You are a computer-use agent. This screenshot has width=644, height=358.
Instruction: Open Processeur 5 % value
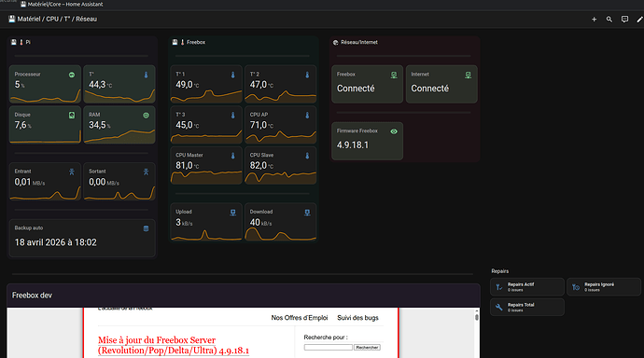pyautogui.click(x=20, y=85)
